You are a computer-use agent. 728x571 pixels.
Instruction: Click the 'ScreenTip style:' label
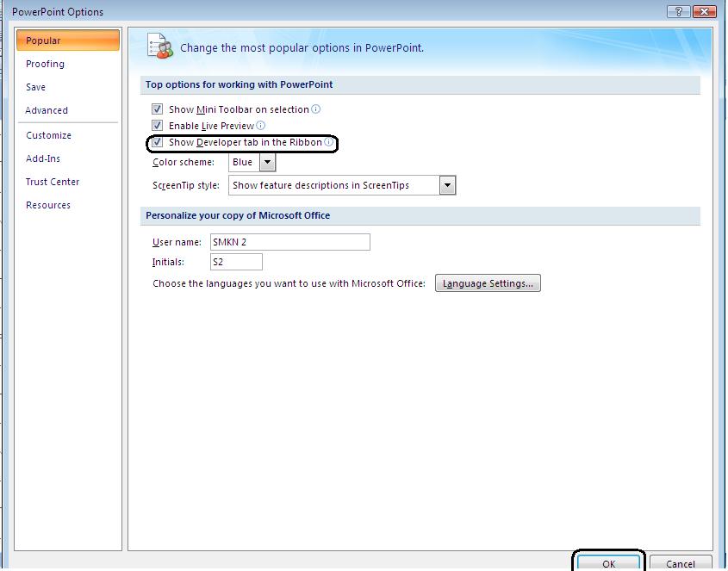tap(186, 185)
